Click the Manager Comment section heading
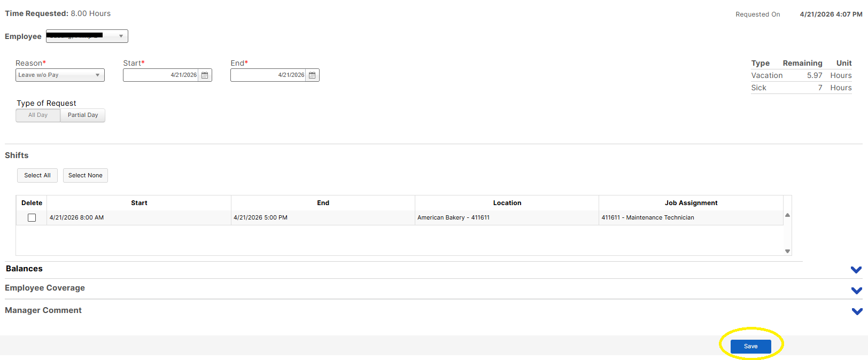The width and height of the screenshot is (868, 360). coord(43,310)
